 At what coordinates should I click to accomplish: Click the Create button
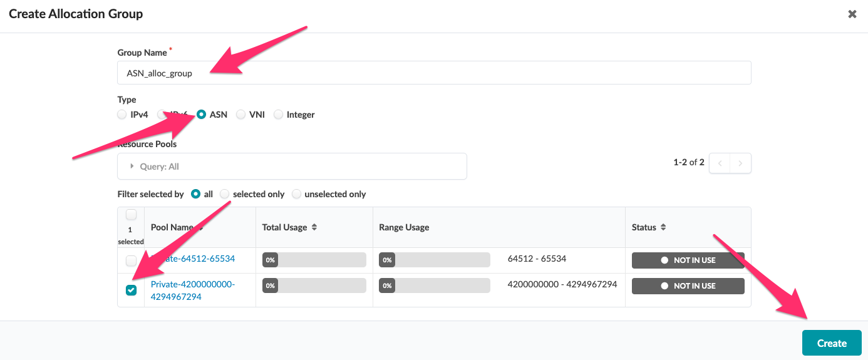pyautogui.click(x=831, y=343)
